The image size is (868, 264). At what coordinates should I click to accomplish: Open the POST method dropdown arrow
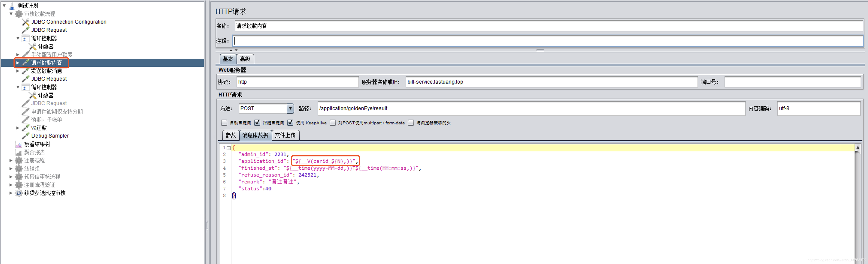point(290,109)
